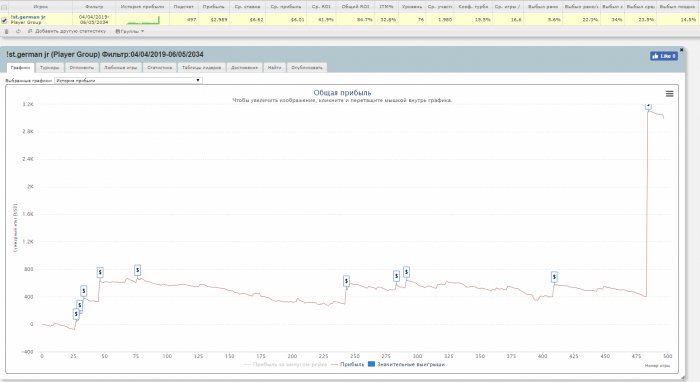Click the $ win marker near game 283
The height and width of the screenshot is (382, 700).
pyautogui.click(x=396, y=276)
